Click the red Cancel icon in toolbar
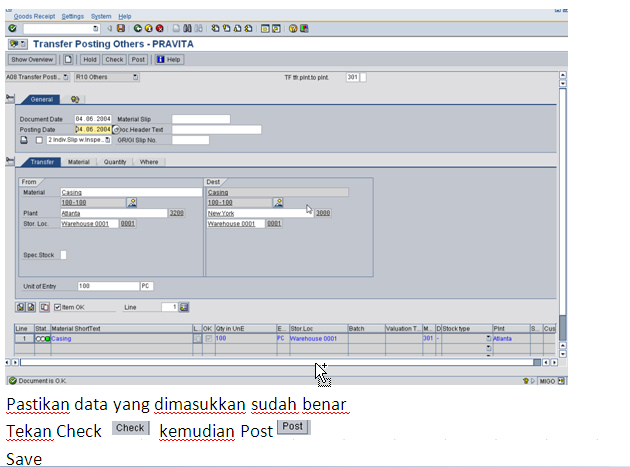The height and width of the screenshot is (467, 630). pyautogui.click(x=160, y=29)
